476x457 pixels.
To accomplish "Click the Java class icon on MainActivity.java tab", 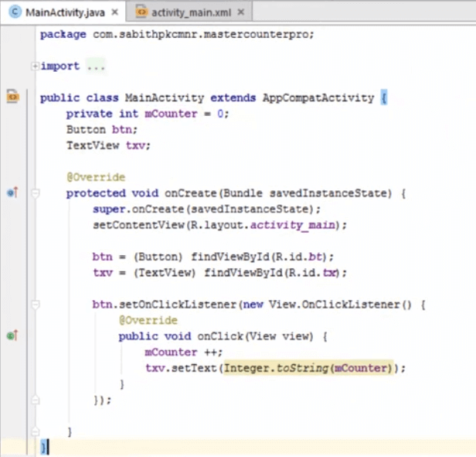I will tap(15, 12).
